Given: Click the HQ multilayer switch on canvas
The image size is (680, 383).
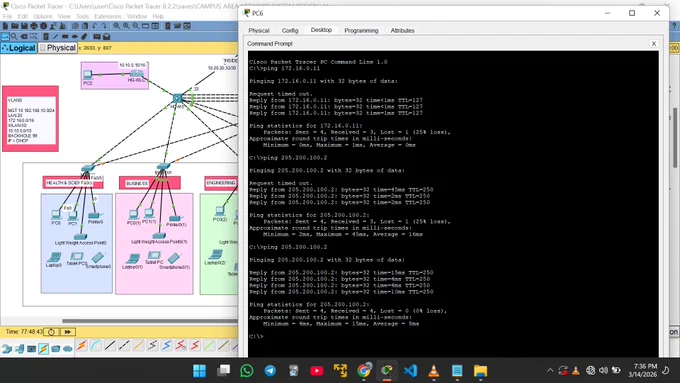Looking at the screenshot, I should [x=177, y=99].
